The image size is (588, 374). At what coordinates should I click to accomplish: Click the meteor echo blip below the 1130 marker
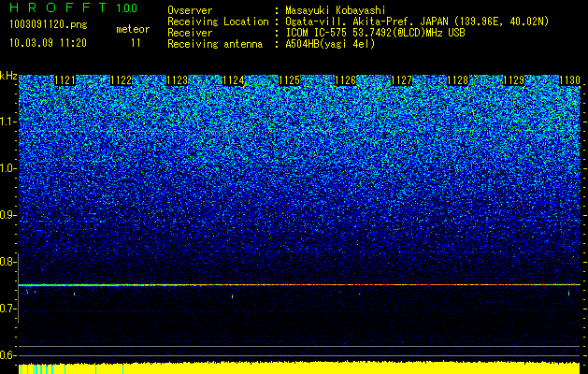pyautogui.click(x=569, y=293)
